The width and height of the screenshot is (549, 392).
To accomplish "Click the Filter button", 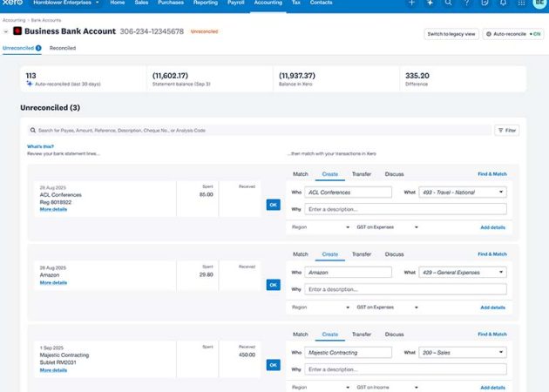I will (x=506, y=130).
